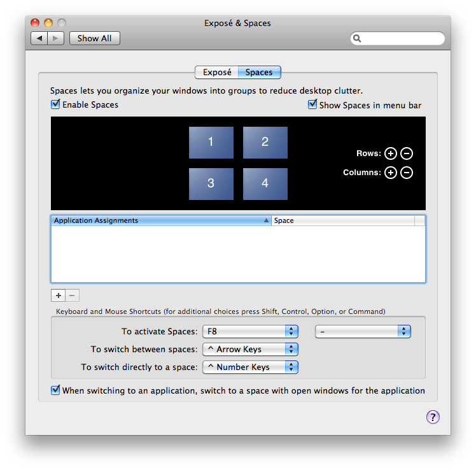Go forward with the right arrow button

55,38
